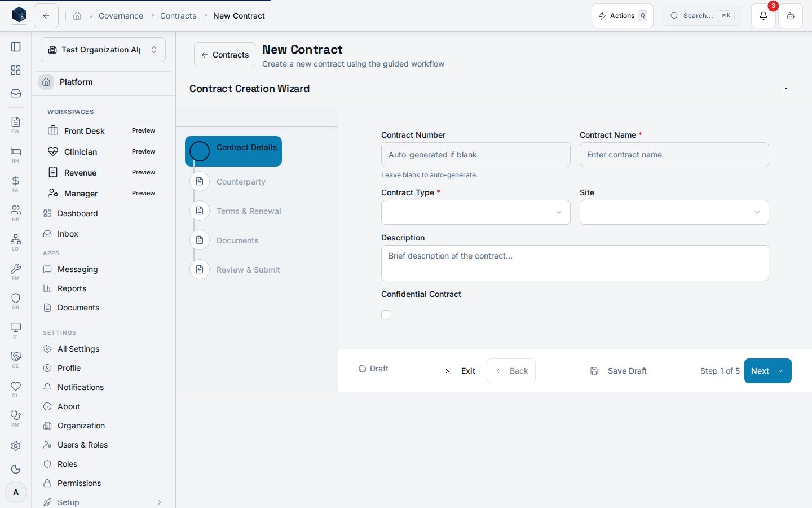
Task: Focus the Contract Number field
Action: [476, 155]
